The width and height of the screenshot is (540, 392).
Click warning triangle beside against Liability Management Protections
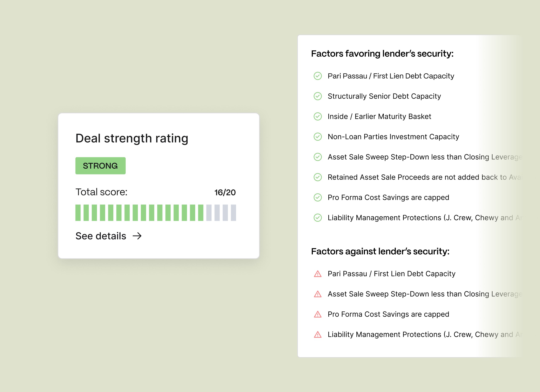click(x=318, y=334)
